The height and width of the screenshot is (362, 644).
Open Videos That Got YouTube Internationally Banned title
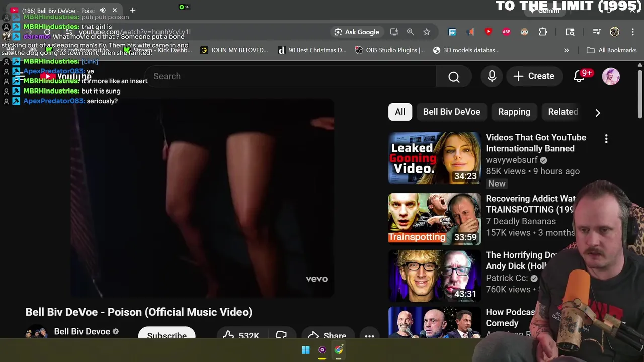tap(536, 143)
